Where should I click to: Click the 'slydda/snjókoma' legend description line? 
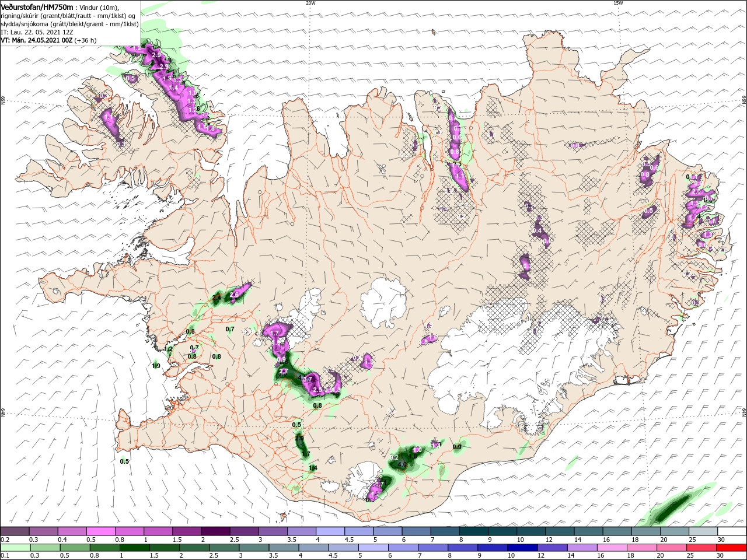[x=69, y=24]
